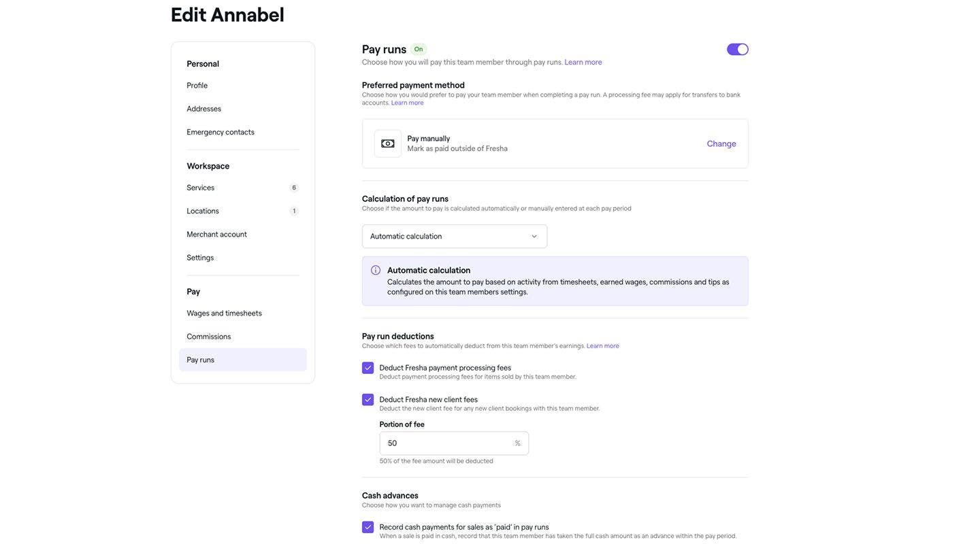Click the cash icon beside Pay manually
The image size is (980, 544).
388,143
